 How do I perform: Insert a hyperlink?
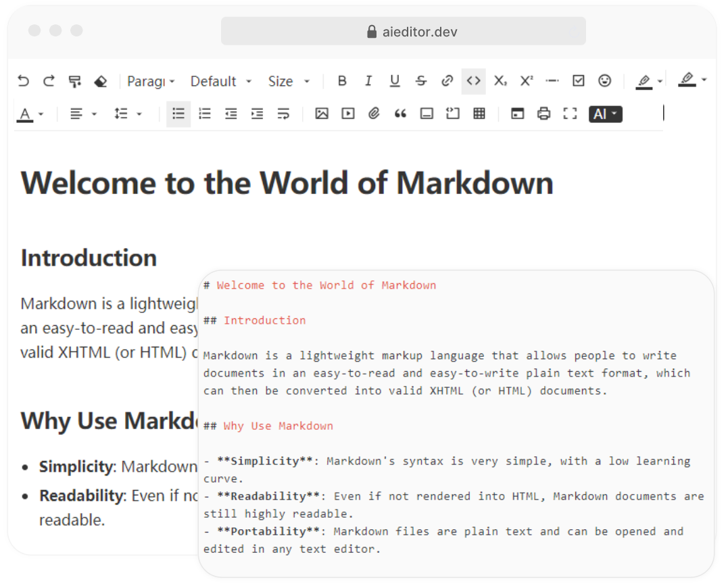[x=447, y=80]
